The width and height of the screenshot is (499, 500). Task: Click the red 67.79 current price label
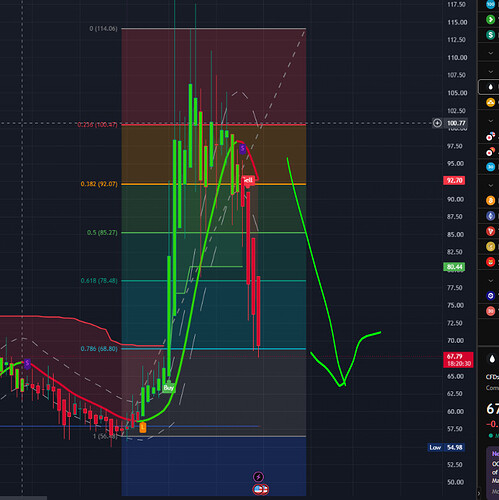[x=458, y=360]
